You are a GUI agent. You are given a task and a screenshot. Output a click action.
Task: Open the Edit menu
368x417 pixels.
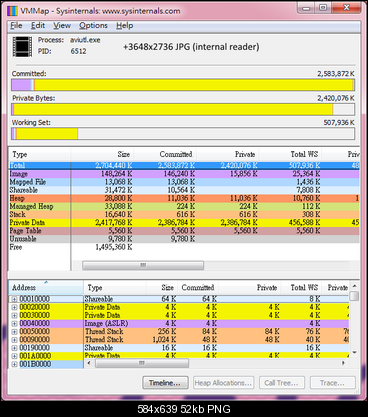38,26
